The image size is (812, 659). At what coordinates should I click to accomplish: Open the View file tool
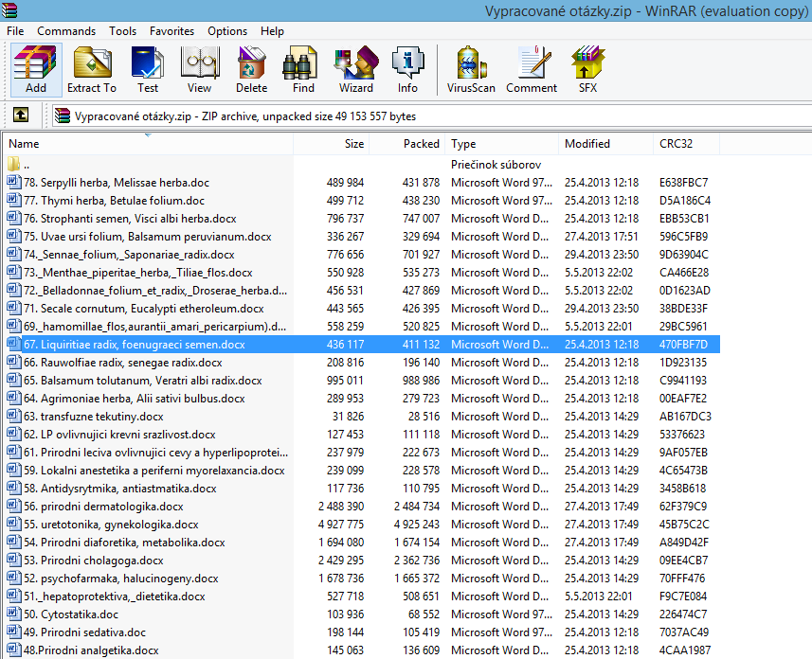click(199, 70)
